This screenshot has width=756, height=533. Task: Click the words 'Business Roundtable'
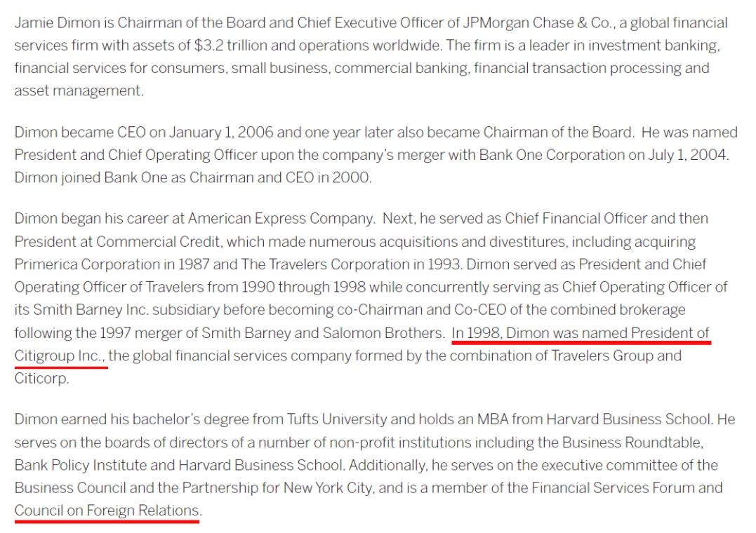pyautogui.click(x=632, y=442)
